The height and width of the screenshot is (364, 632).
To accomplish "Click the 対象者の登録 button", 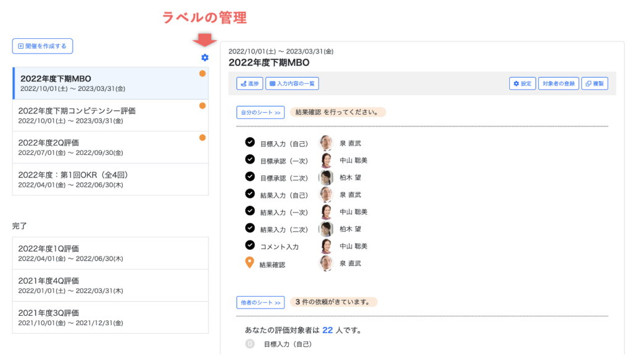I will pos(558,83).
